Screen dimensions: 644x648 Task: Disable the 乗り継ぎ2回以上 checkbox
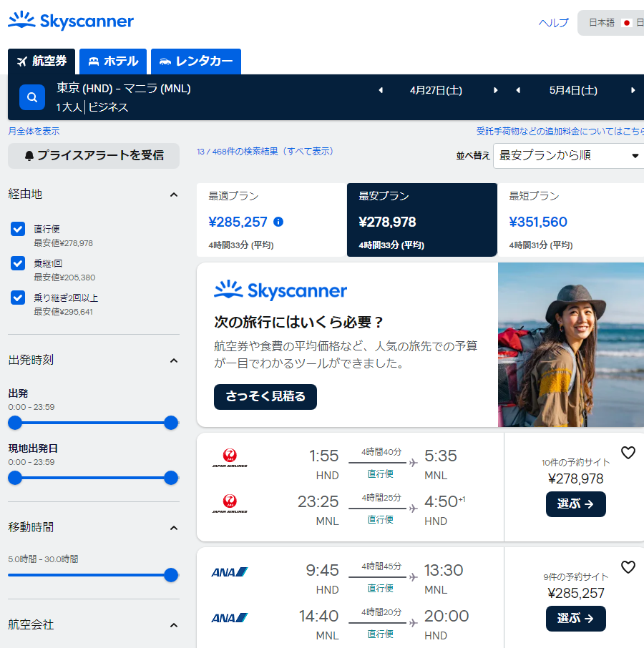(18, 298)
